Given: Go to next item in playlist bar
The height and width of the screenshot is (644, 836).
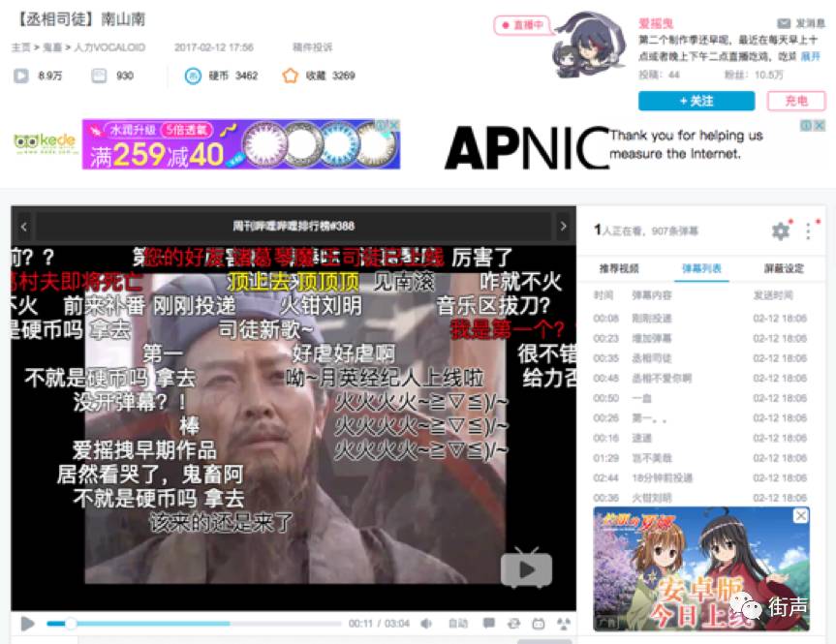Looking at the screenshot, I should click(564, 227).
